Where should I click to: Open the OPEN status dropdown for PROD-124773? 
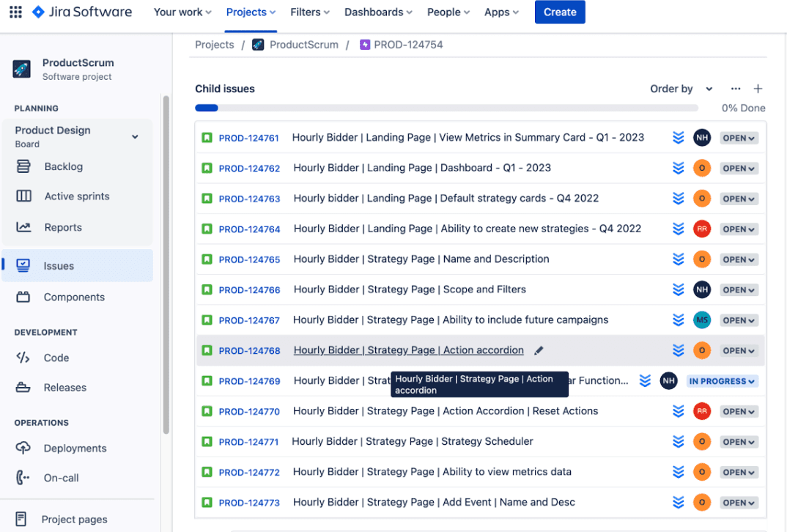point(739,503)
